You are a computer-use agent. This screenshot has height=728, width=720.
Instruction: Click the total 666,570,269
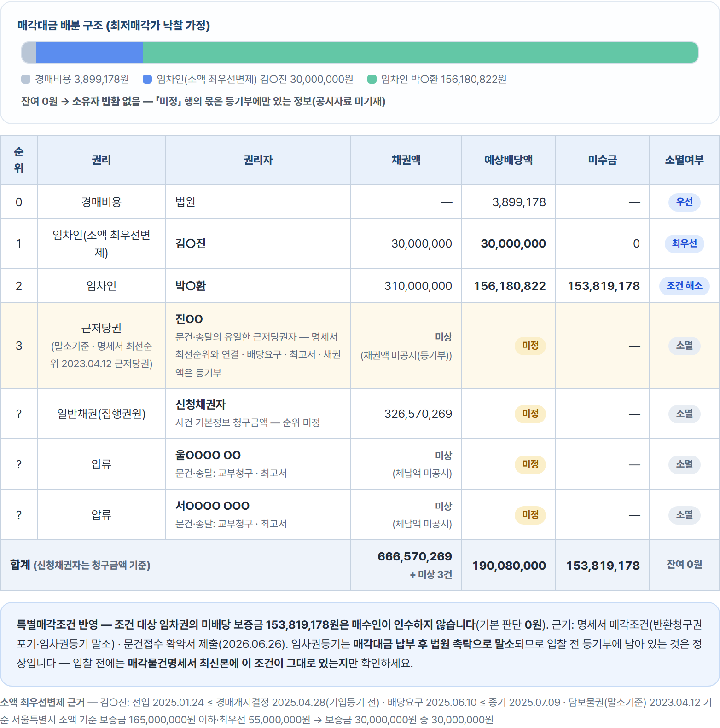[x=415, y=556]
